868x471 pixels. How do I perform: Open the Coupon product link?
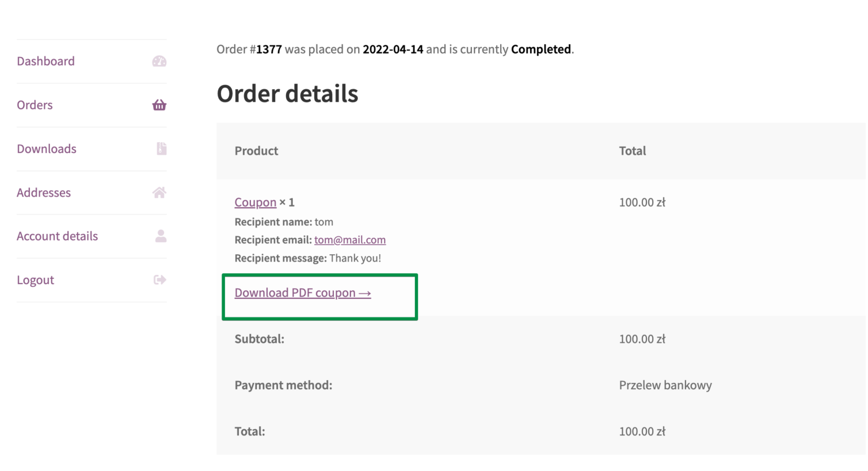pyautogui.click(x=255, y=202)
